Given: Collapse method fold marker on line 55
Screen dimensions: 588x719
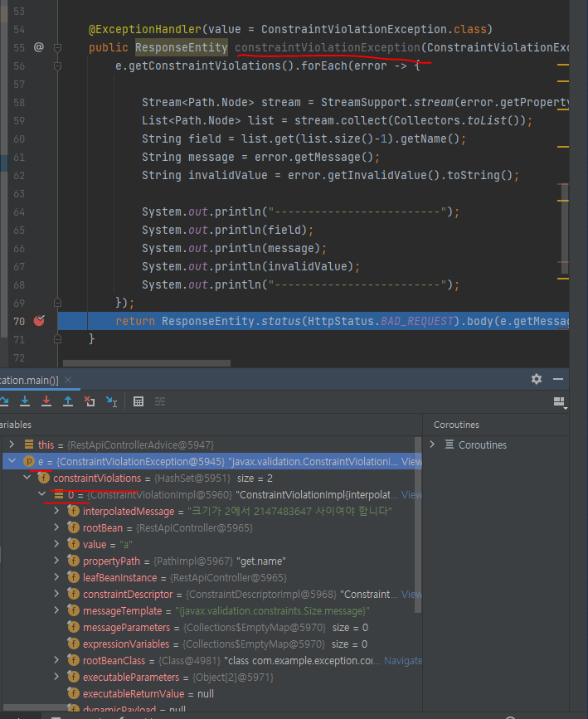Looking at the screenshot, I should point(58,47).
